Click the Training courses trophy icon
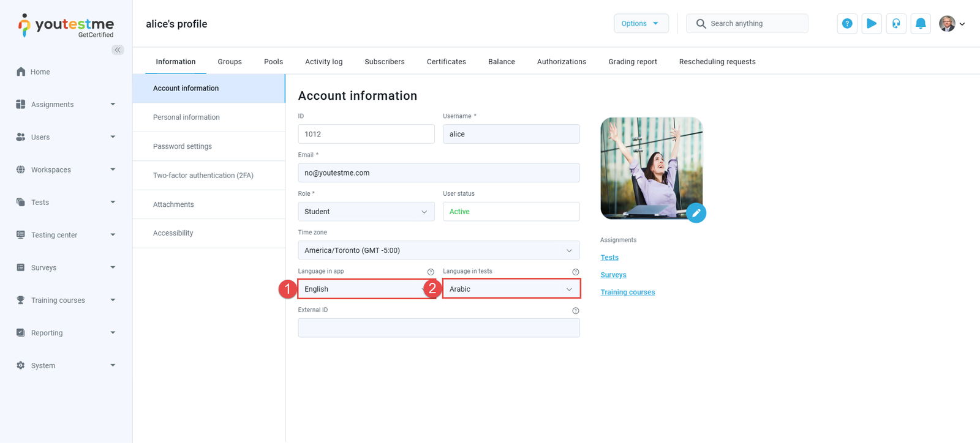The height and width of the screenshot is (443, 980). (21, 300)
